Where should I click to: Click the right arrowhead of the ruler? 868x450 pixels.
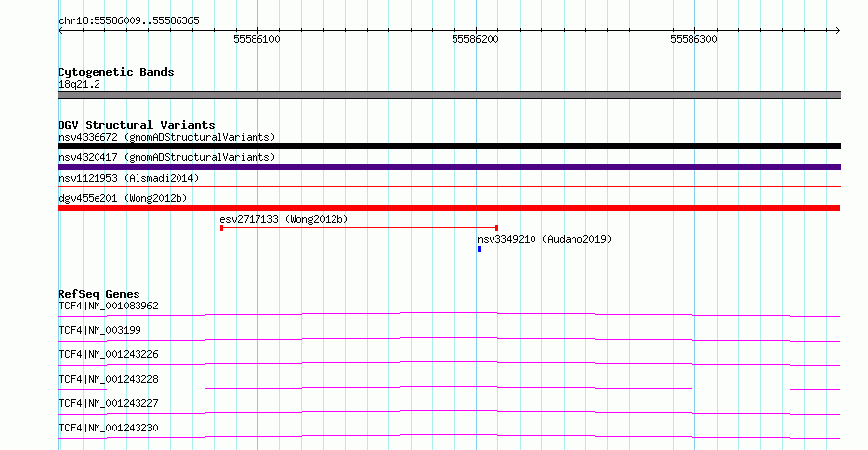tap(838, 30)
